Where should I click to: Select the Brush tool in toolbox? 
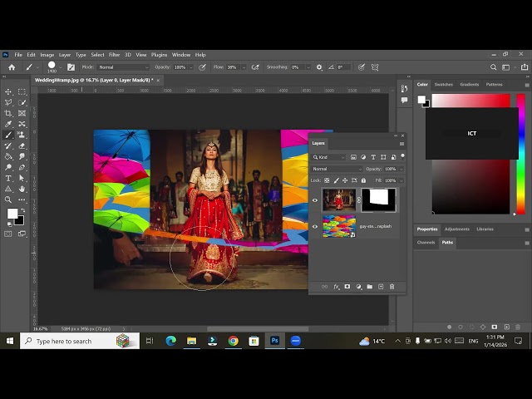coord(8,135)
